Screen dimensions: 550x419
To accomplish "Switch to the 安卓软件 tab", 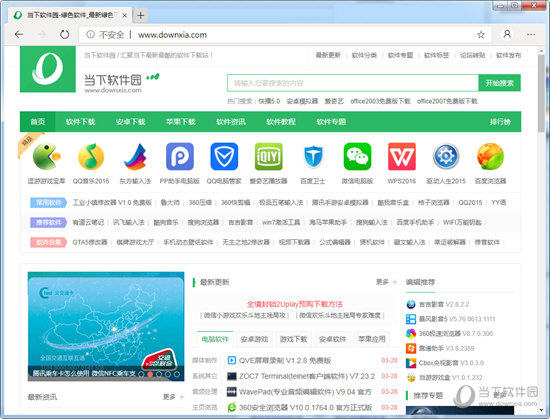I will [x=333, y=339].
